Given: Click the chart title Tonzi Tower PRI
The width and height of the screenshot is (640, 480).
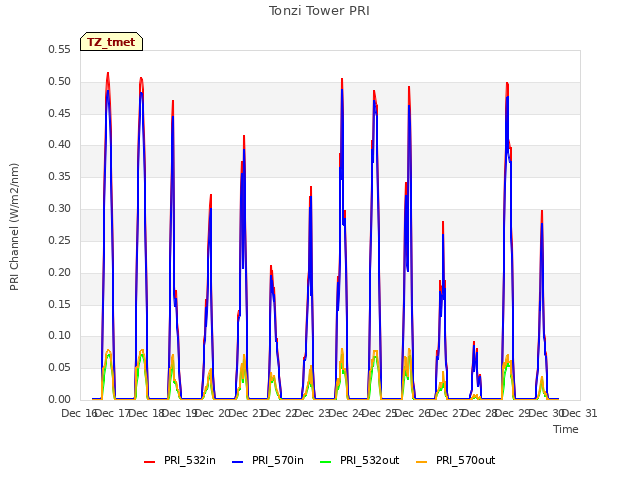Looking at the screenshot, I should click(319, 11).
